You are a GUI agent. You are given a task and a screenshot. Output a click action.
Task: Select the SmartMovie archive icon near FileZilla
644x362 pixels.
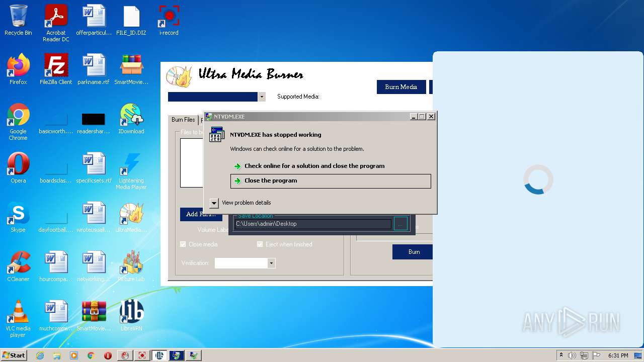pos(131,69)
